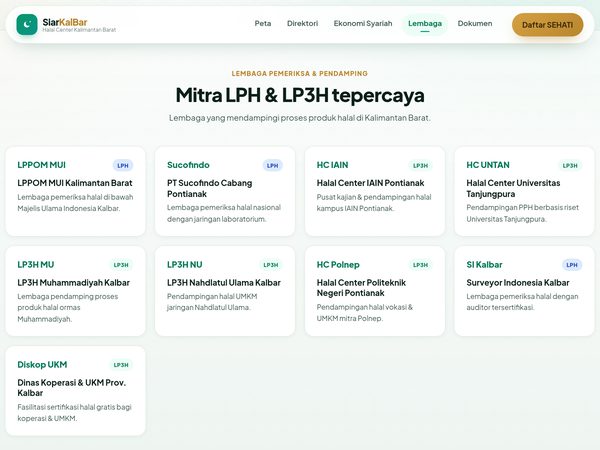Click the auditor tersertifikasi description
600x450 pixels.
522,302
